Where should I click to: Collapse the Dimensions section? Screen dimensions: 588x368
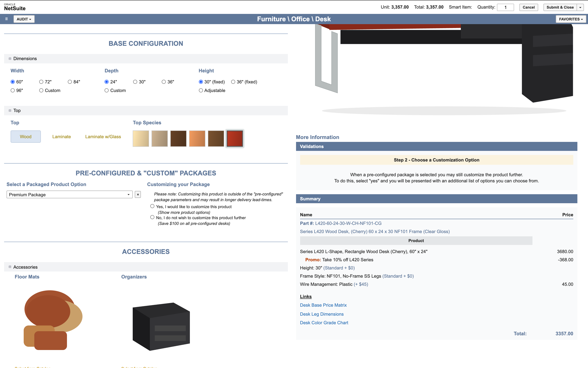[x=10, y=59]
